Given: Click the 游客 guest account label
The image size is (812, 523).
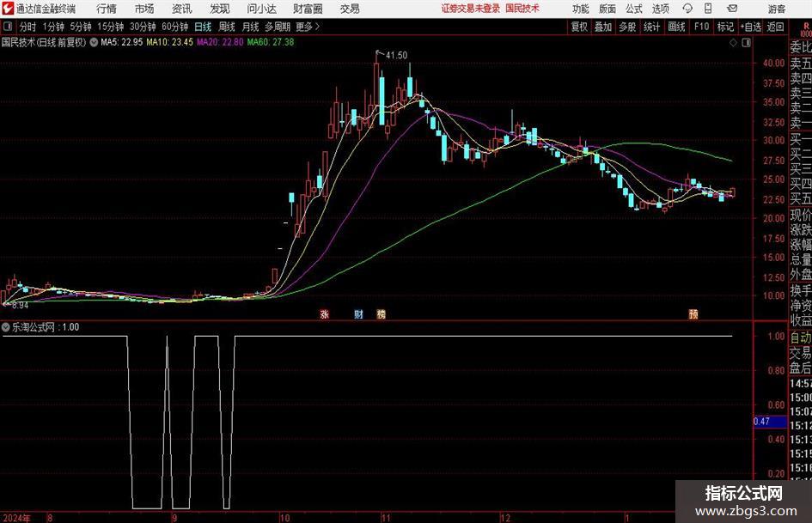Looking at the screenshot, I should (776, 9).
